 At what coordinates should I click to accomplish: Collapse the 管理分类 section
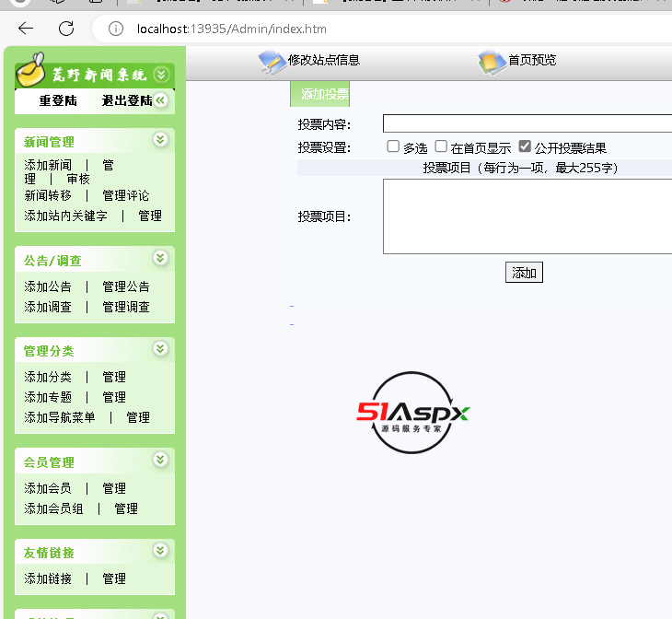point(160,349)
